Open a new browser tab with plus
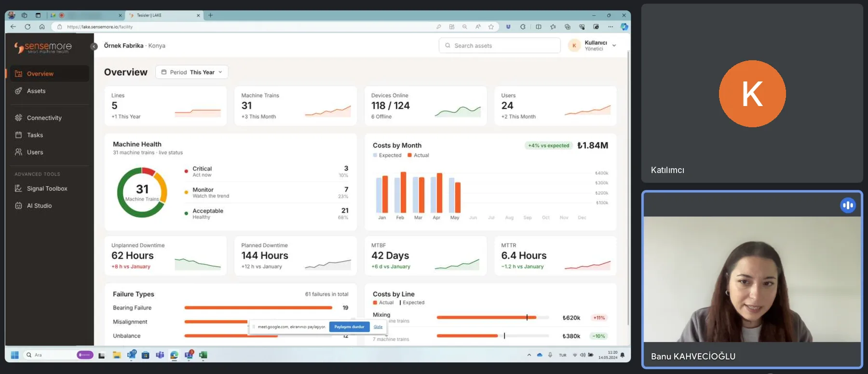 [210, 15]
